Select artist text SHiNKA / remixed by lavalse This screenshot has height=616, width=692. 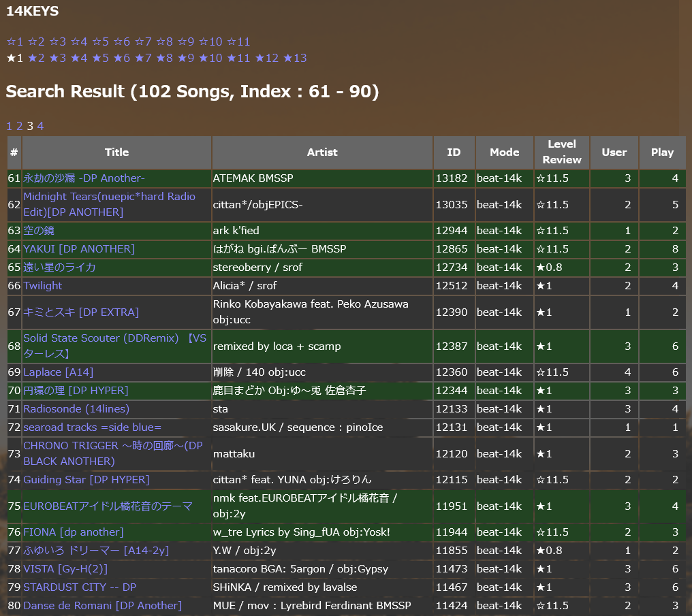click(285, 587)
